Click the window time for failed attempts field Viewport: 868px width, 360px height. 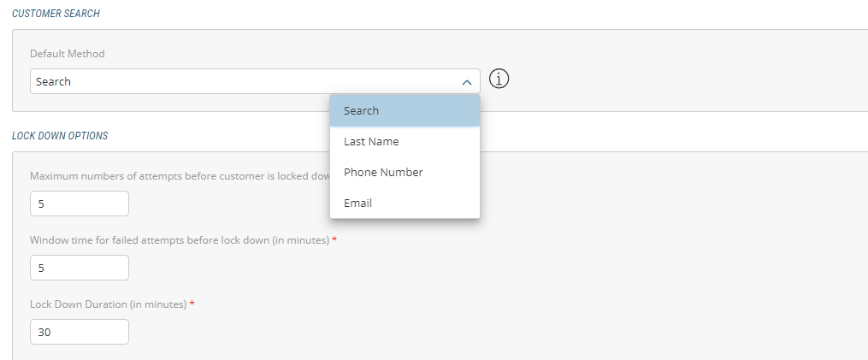point(79,268)
